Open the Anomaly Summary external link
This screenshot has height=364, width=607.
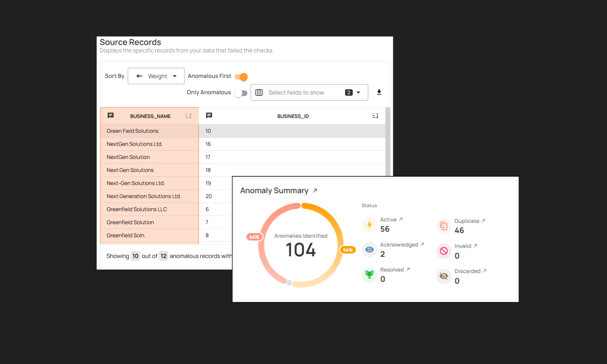coord(315,190)
